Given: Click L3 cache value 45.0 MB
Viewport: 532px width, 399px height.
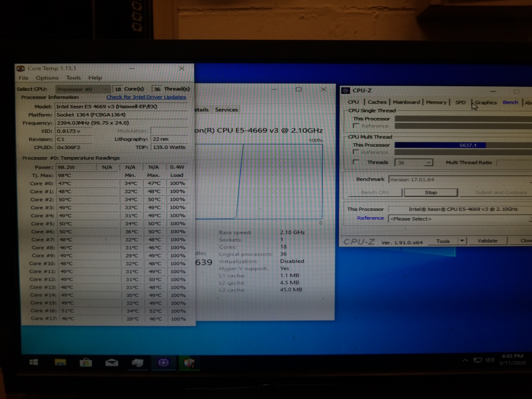Looking at the screenshot, I should [x=291, y=290].
